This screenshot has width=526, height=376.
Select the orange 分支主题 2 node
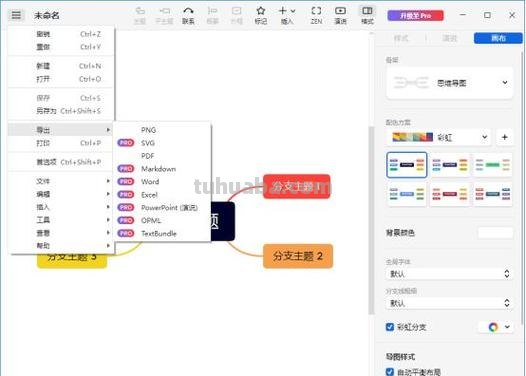click(298, 256)
